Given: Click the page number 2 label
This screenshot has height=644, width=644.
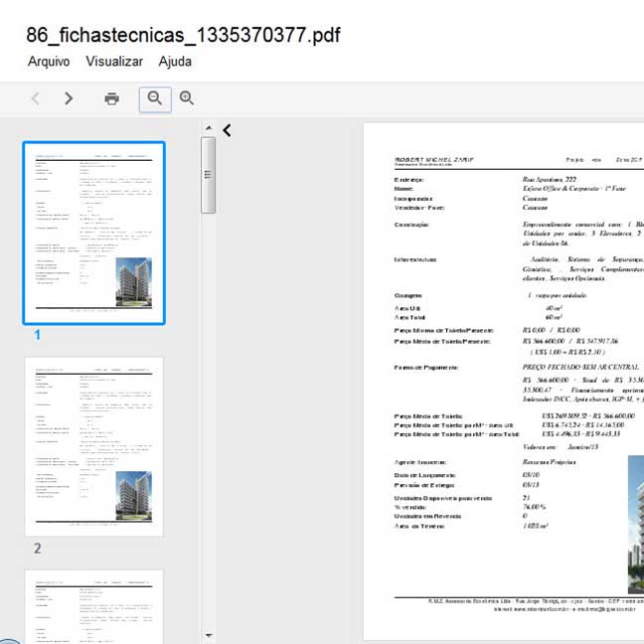Looking at the screenshot, I should pos(37,549).
